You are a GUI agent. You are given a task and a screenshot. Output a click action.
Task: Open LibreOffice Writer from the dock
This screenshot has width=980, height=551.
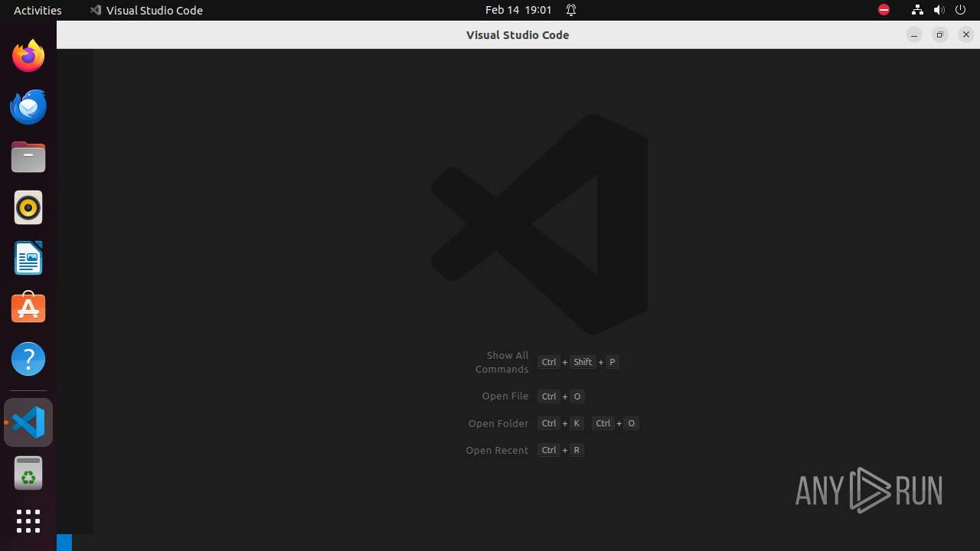click(28, 258)
